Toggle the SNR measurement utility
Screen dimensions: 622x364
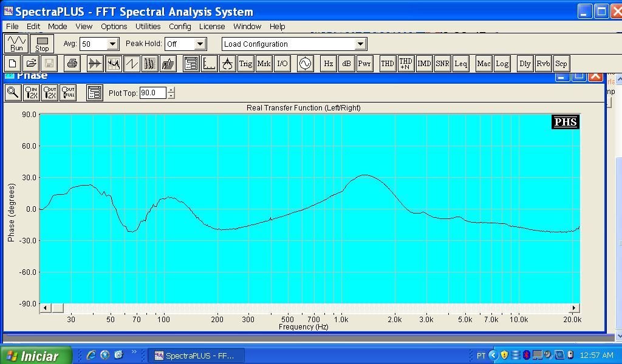442,64
